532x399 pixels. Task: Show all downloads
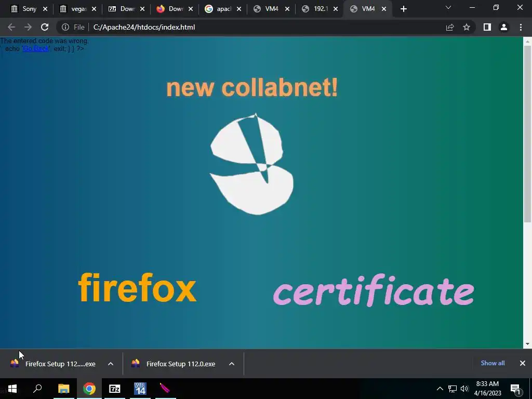click(493, 363)
